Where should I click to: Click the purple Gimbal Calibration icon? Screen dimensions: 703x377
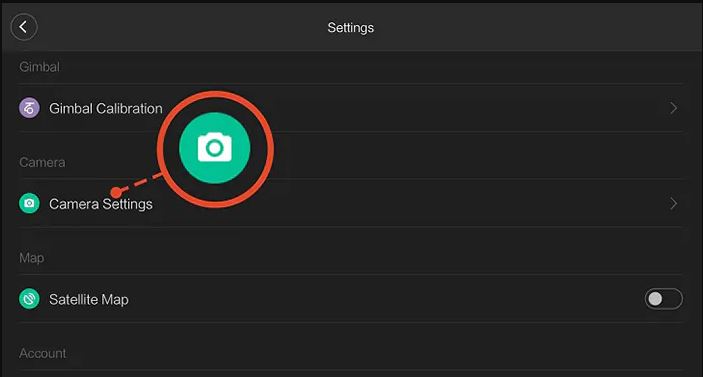(29, 108)
